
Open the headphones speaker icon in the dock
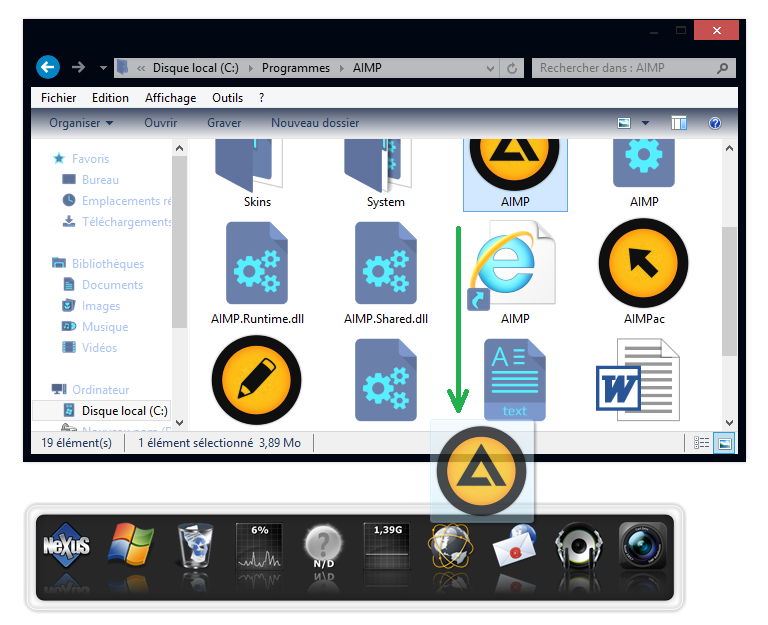tap(579, 546)
